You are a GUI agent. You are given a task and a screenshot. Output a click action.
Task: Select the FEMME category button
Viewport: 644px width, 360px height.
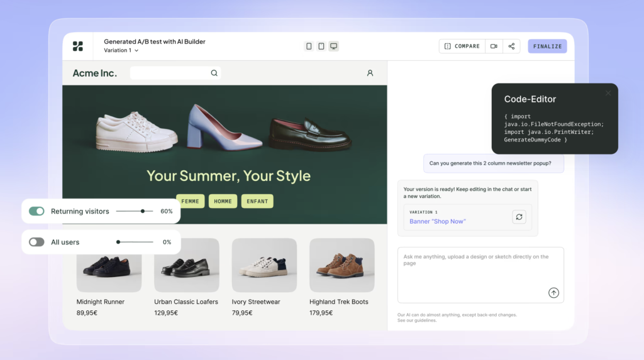(x=190, y=201)
